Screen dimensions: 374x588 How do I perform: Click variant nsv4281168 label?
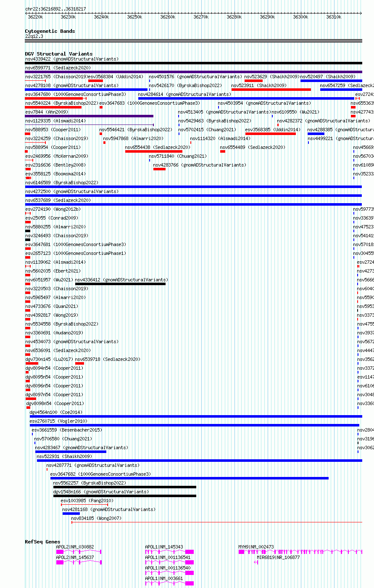109,509
